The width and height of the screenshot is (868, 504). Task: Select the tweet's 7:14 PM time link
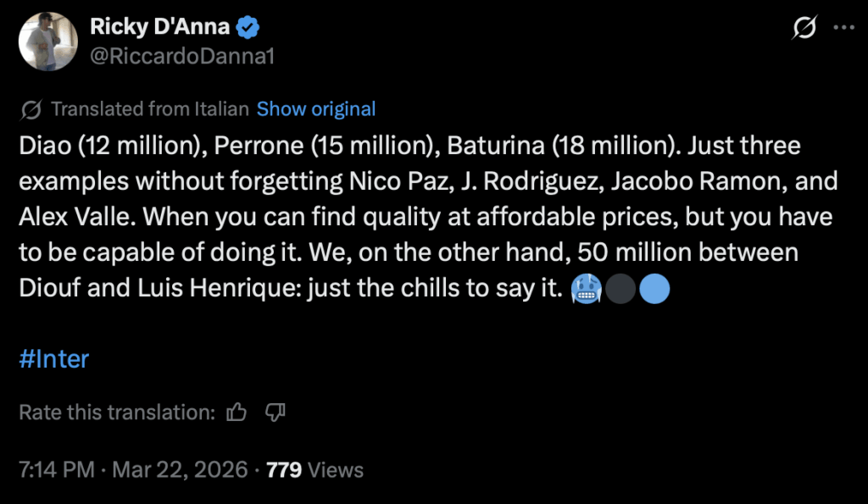pos(56,468)
